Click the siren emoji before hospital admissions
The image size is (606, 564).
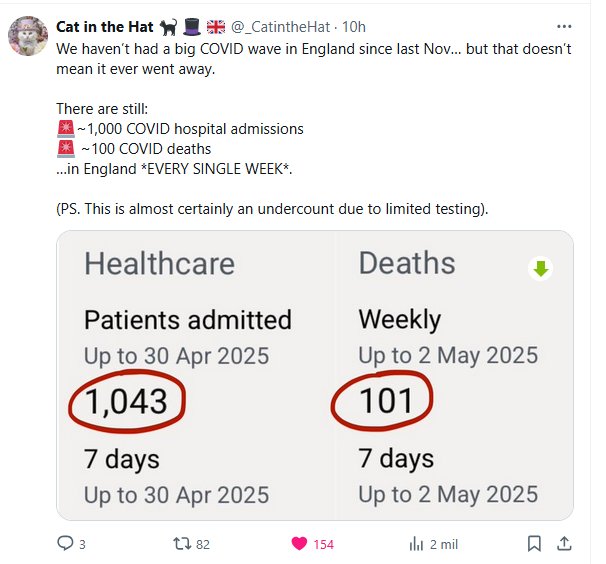(x=66, y=129)
